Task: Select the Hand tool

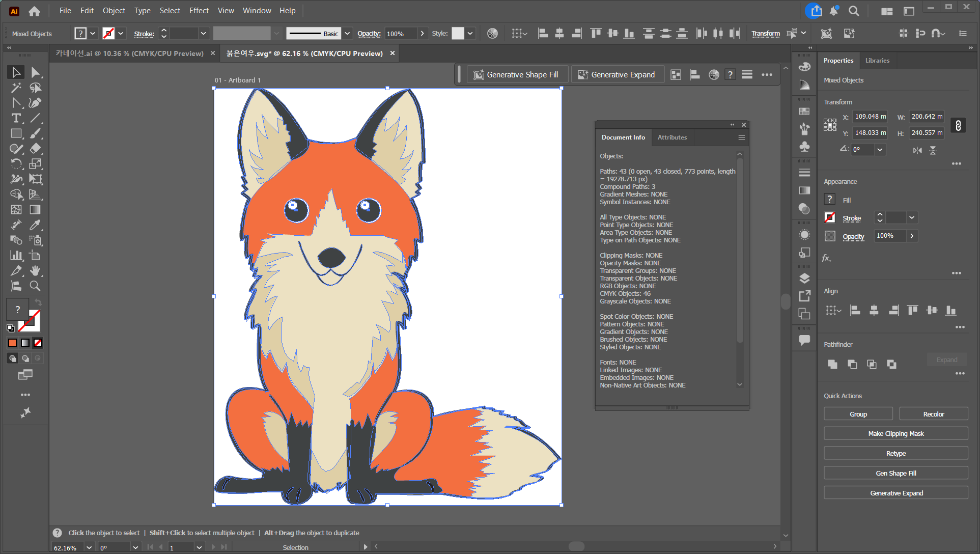Action: pyautogui.click(x=35, y=271)
